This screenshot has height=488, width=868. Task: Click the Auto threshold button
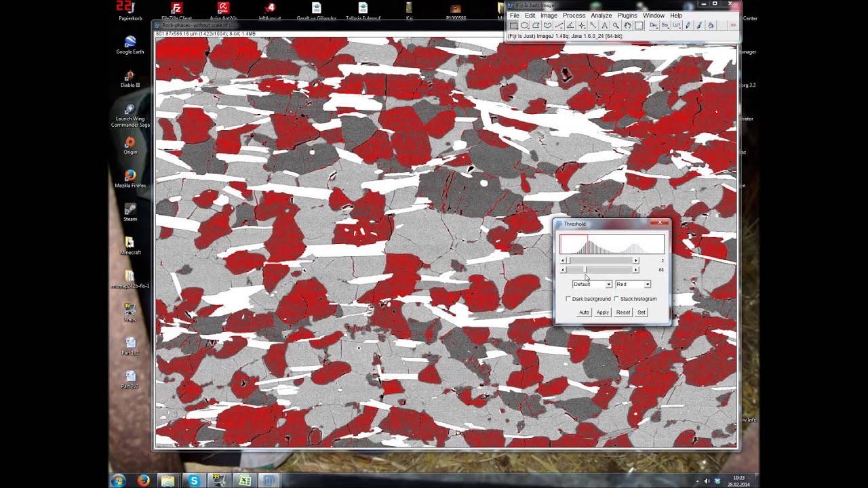(x=584, y=312)
